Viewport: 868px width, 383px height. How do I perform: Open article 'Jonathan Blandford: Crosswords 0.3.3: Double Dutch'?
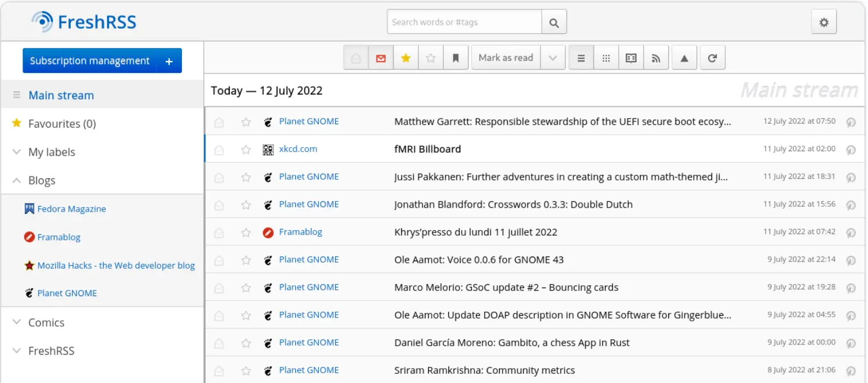[513, 205]
